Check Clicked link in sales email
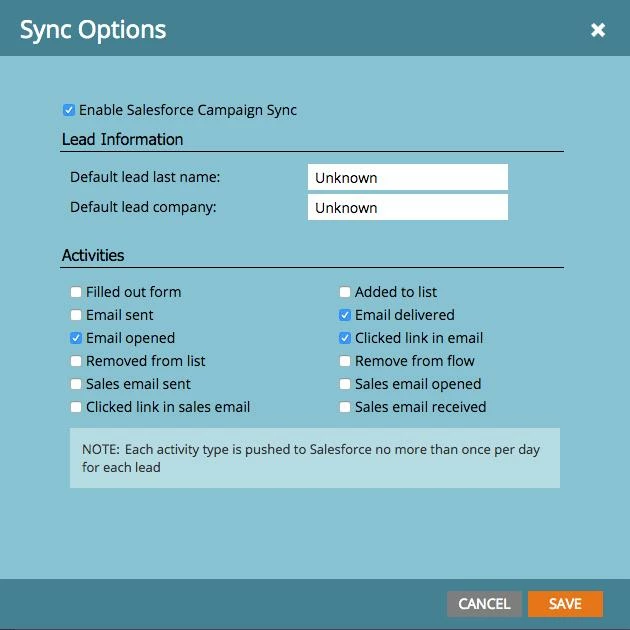The image size is (630, 630). [76, 407]
